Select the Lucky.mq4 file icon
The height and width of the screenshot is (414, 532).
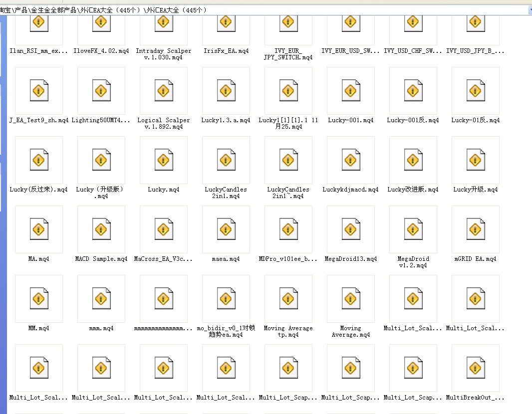point(164,160)
